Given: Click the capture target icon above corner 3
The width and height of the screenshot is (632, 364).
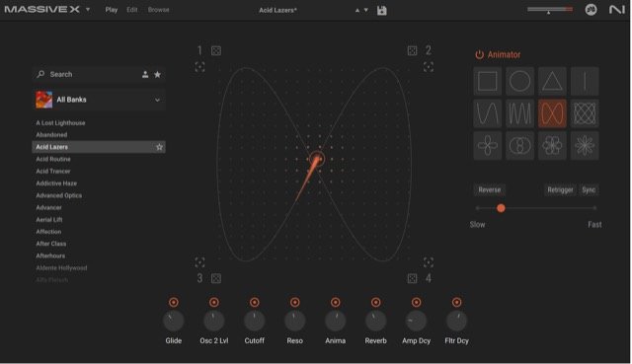Looking at the screenshot, I should coord(199,262).
